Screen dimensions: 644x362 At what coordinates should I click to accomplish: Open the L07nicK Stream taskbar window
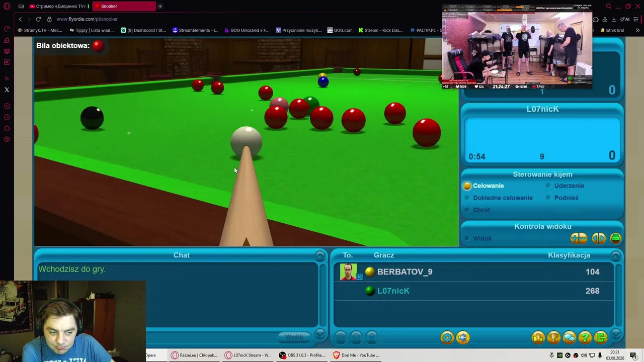pyautogui.click(x=247, y=355)
